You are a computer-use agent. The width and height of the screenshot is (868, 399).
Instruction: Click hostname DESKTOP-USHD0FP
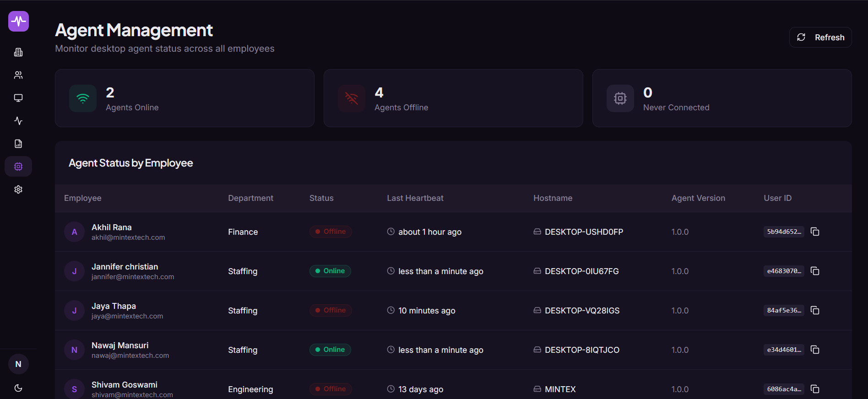(584, 232)
